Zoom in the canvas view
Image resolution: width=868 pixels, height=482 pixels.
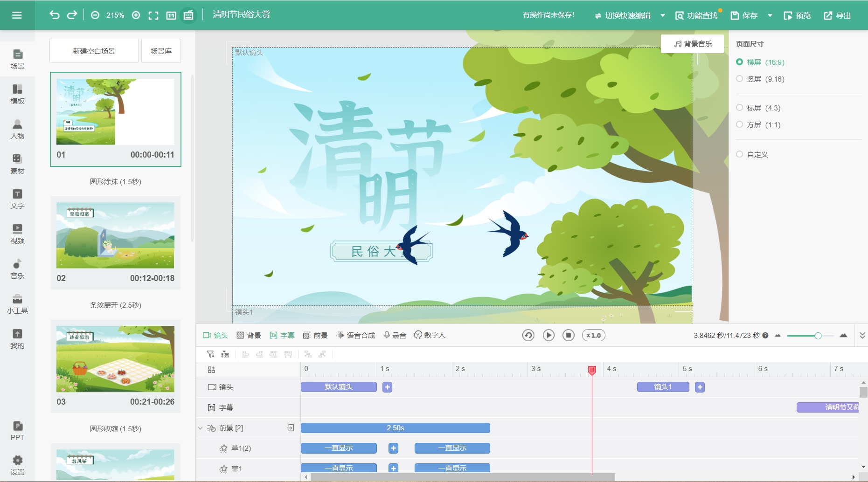tap(136, 15)
